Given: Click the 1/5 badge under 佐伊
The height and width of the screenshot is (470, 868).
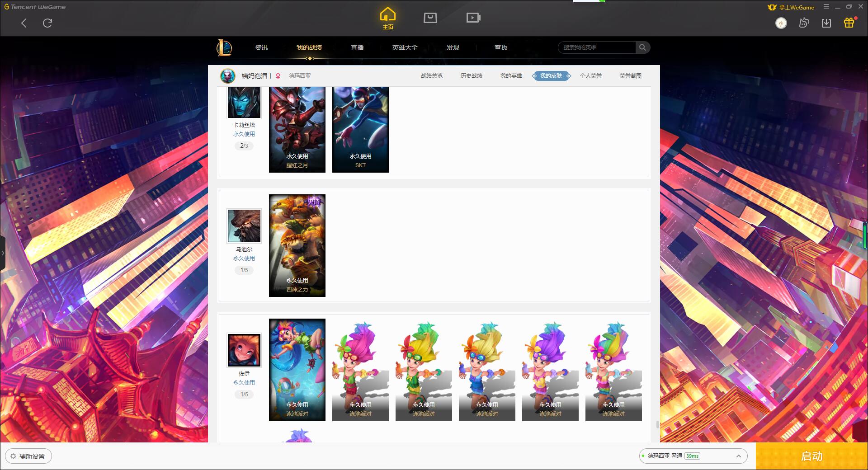Looking at the screenshot, I should pos(244,395).
